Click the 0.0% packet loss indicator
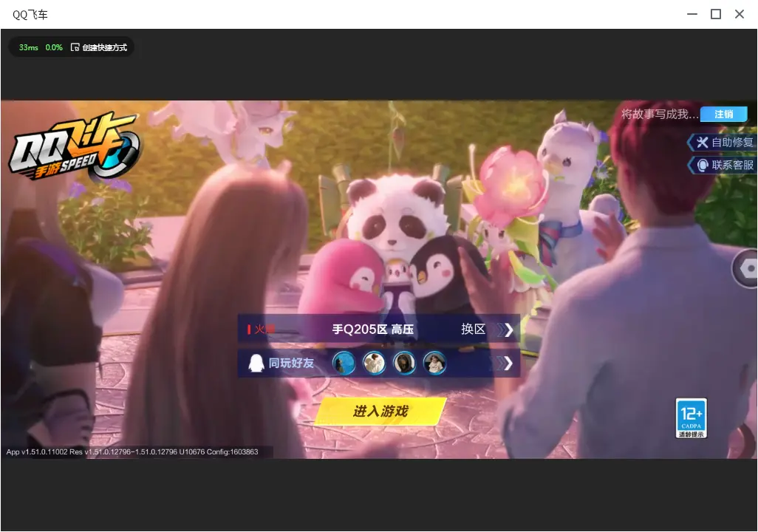The height and width of the screenshot is (532, 758). click(x=54, y=47)
